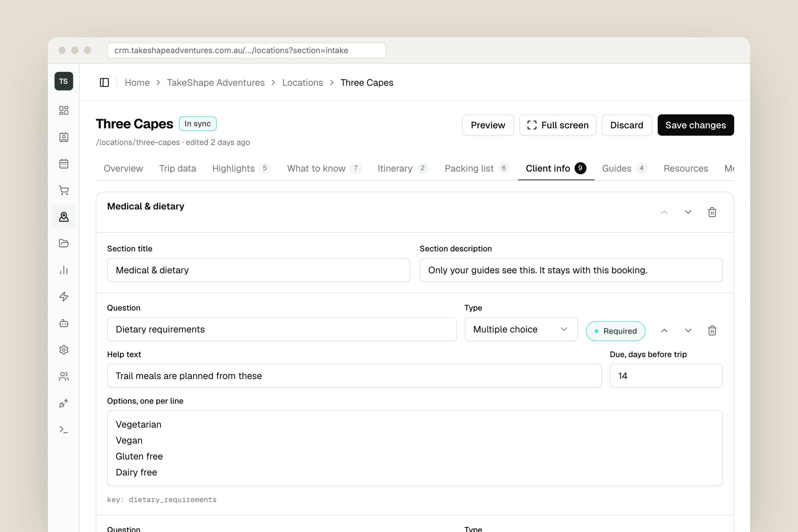
Task: Switch to the Trip data tab
Action: tap(178, 168)
